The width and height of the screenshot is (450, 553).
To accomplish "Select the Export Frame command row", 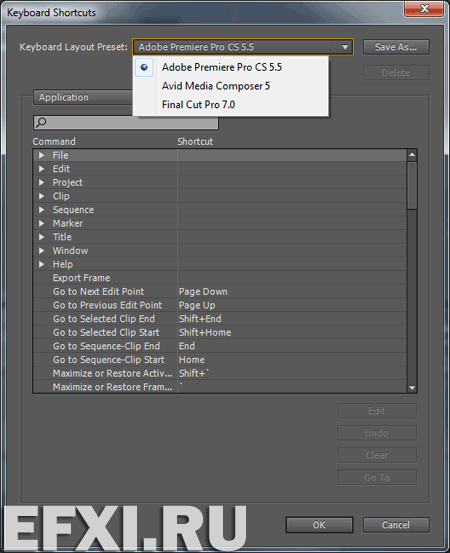I will pyautogui.click(x=220, y=278).
